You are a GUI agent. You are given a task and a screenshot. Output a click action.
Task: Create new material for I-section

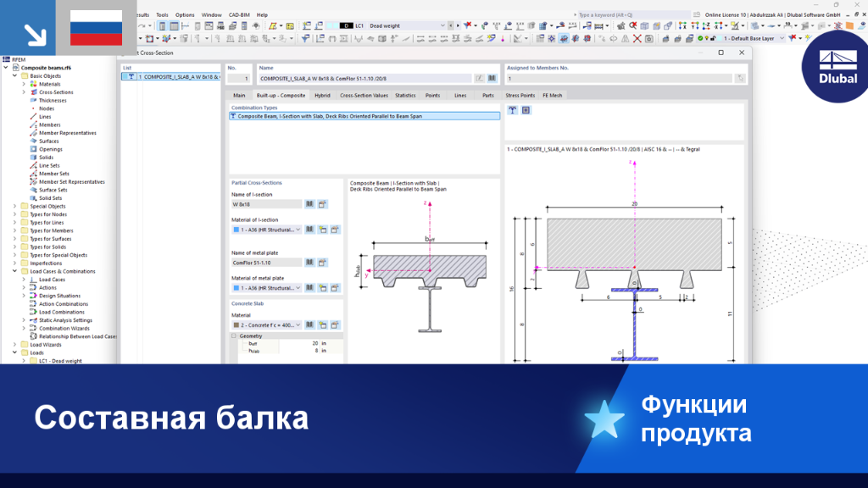pos(322,230)
